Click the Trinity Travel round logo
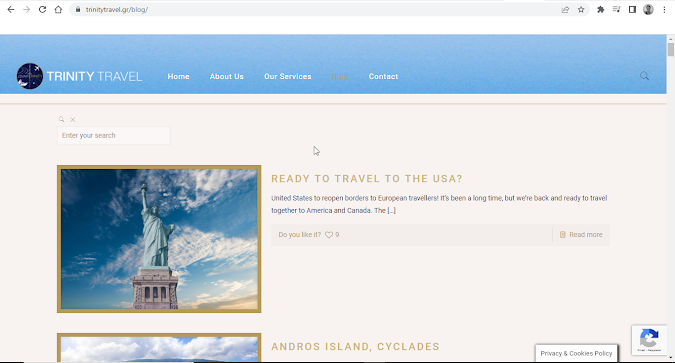 (30, 76)
